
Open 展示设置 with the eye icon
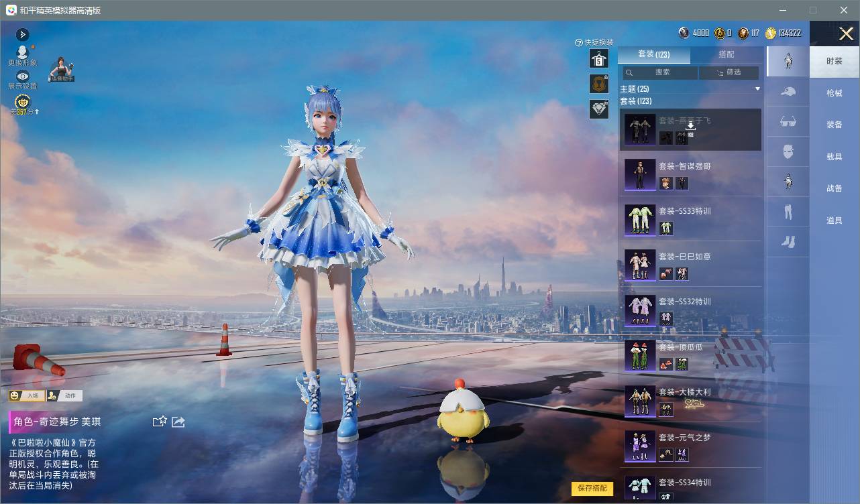point(23,80)
